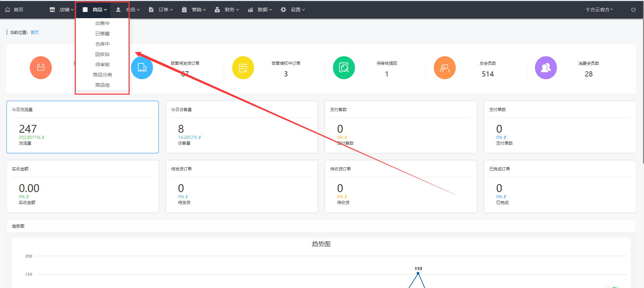Open the 财务 finance menu
644x288 pixels.
tap(227, 10)
